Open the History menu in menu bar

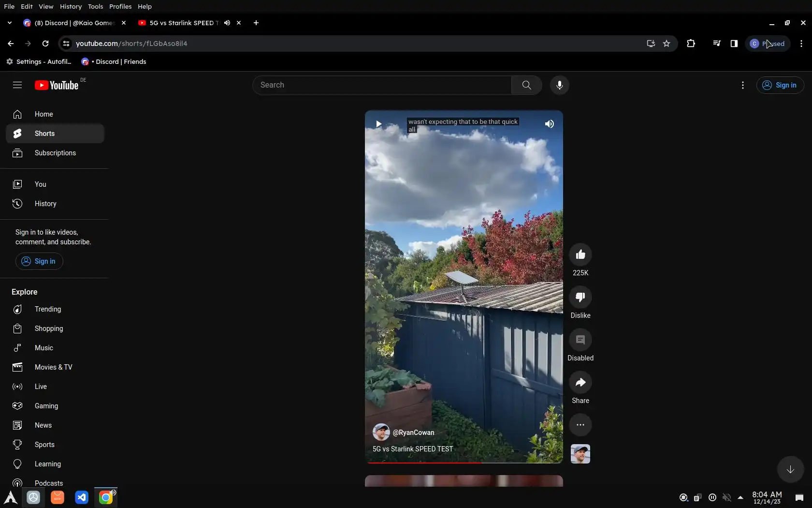tap(71, 6)
